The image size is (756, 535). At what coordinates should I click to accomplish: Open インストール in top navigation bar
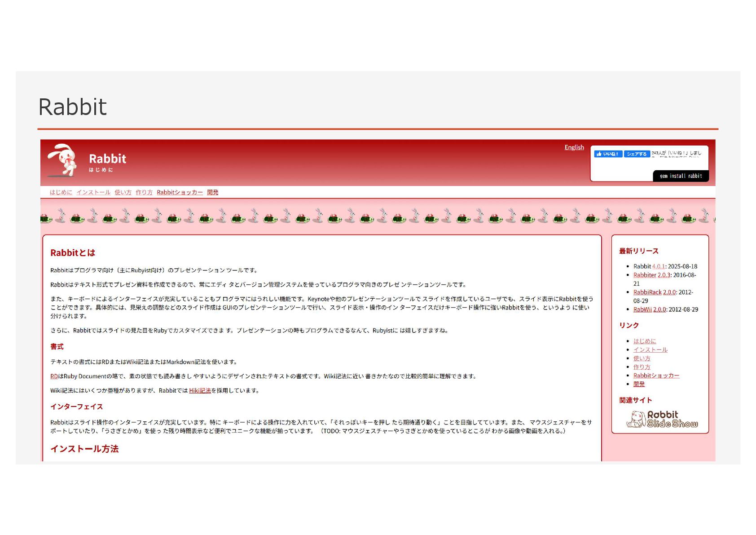tap(93, 192)
